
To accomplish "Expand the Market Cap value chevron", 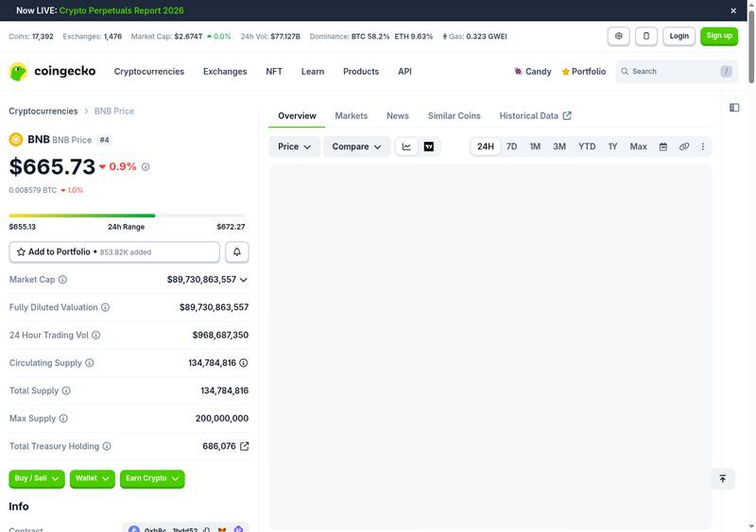I will pos(244,280).
